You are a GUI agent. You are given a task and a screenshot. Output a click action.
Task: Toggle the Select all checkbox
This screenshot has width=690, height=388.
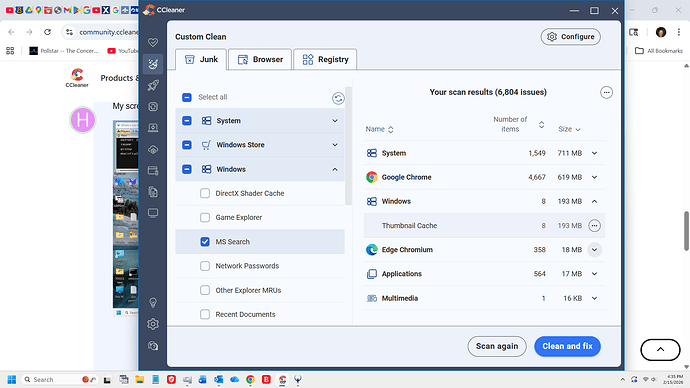[x=187, y=97]
